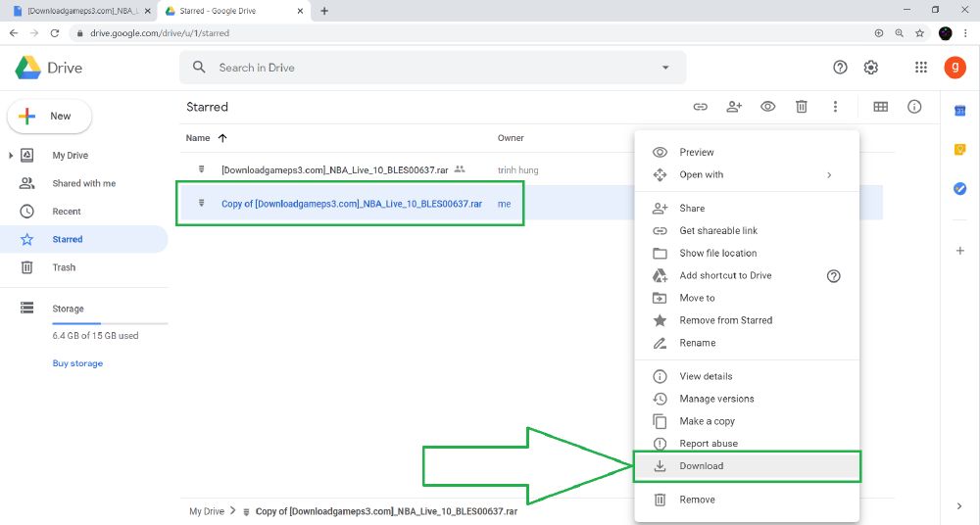Screen dimensions: 980x525
Task: Click help icon beside Add shortcut to Drive
Action: [x=834, y=275]
